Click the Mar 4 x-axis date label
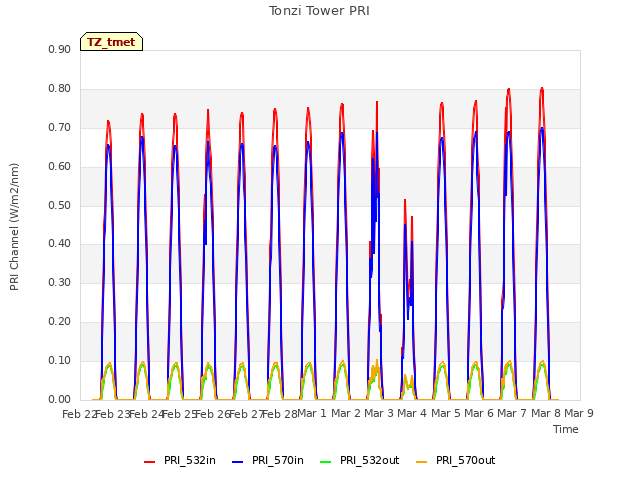Image resolution: width=640 pixels, height=480 pixels. (x=412, y=413)
